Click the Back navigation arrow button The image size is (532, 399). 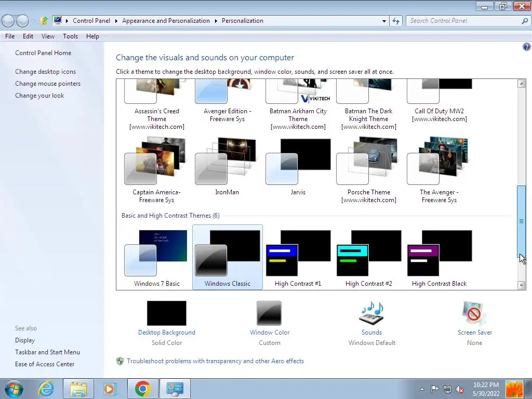8,21
